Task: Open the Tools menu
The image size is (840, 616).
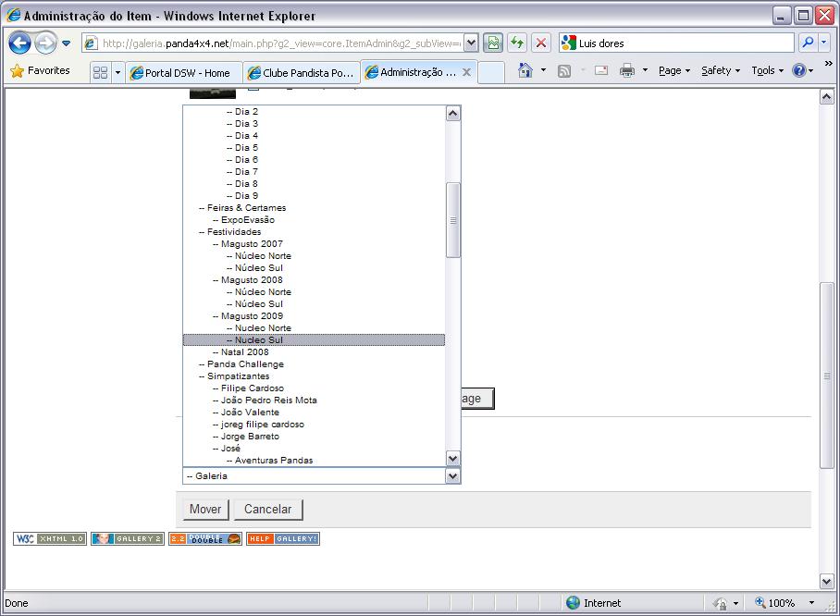Action: click(767, 70)
